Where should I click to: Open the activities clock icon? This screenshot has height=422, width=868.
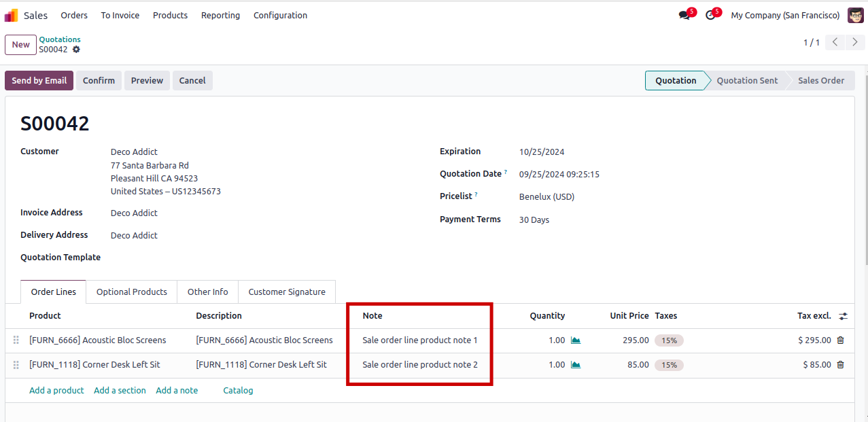(710, 15)
